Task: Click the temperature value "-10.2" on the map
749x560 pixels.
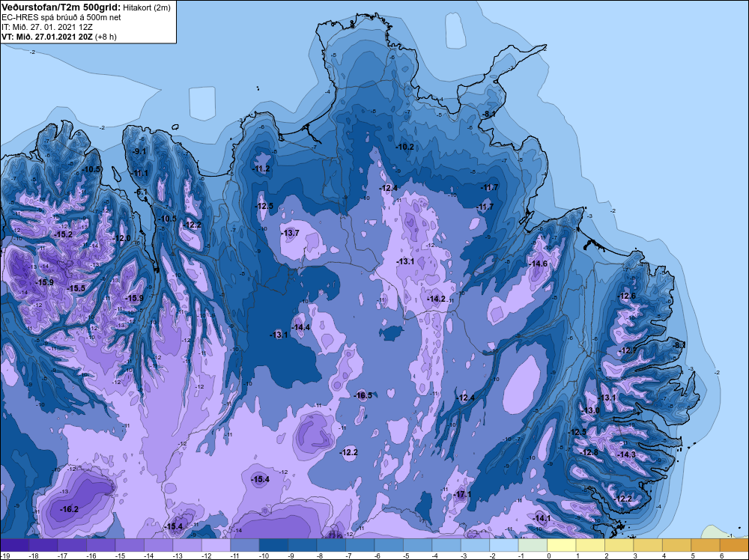Action: (404, 147)
